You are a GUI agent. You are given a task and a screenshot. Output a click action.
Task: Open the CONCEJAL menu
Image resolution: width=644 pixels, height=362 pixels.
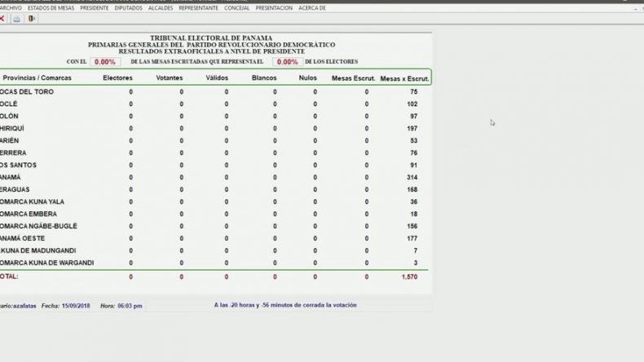(237, 8)
